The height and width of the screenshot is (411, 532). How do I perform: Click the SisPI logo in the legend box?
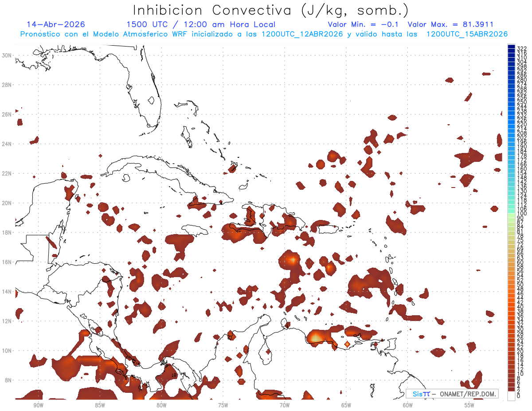[x=421, y=394]
